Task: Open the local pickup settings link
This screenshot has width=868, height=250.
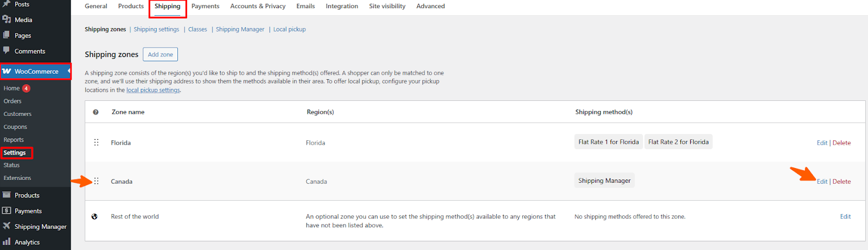Action: tap(153, 90)
